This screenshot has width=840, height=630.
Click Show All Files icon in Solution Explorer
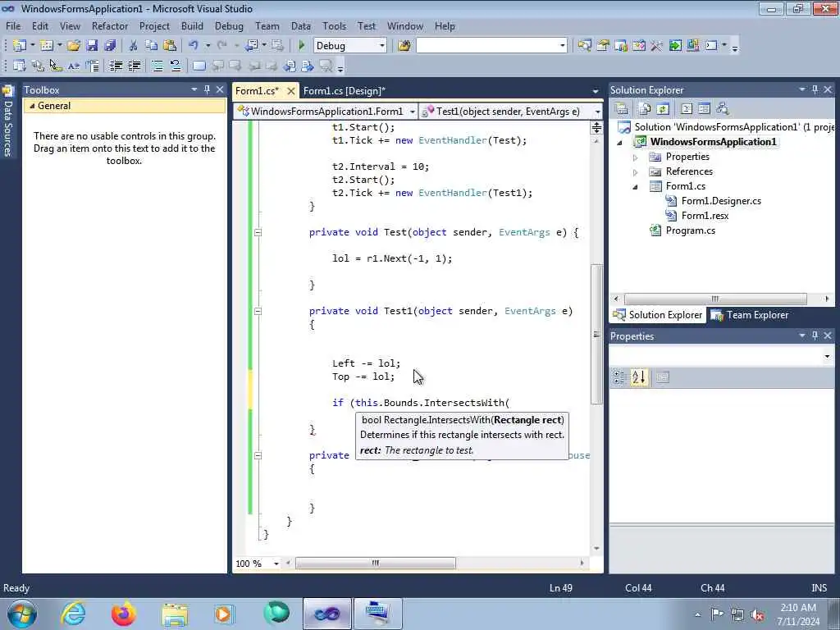(x=645, y=109)
